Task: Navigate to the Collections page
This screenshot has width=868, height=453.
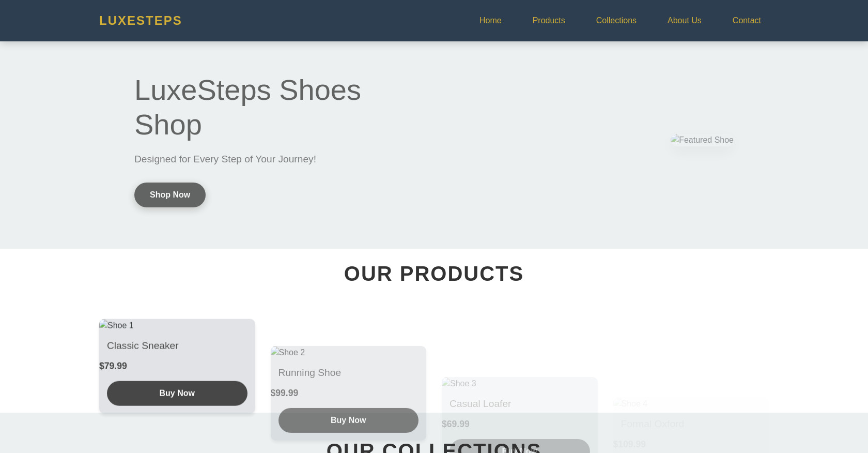Action: [616, 20]
